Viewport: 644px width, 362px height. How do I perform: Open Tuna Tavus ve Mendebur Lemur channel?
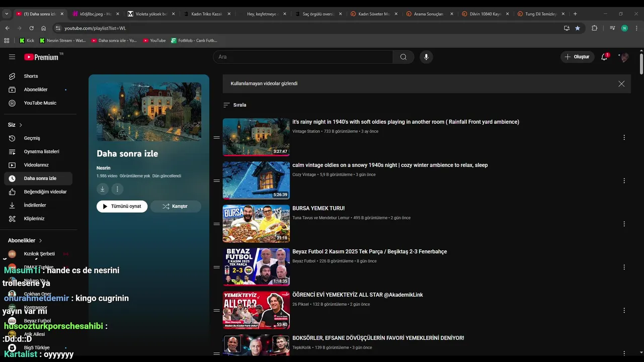tap(320, 218)
